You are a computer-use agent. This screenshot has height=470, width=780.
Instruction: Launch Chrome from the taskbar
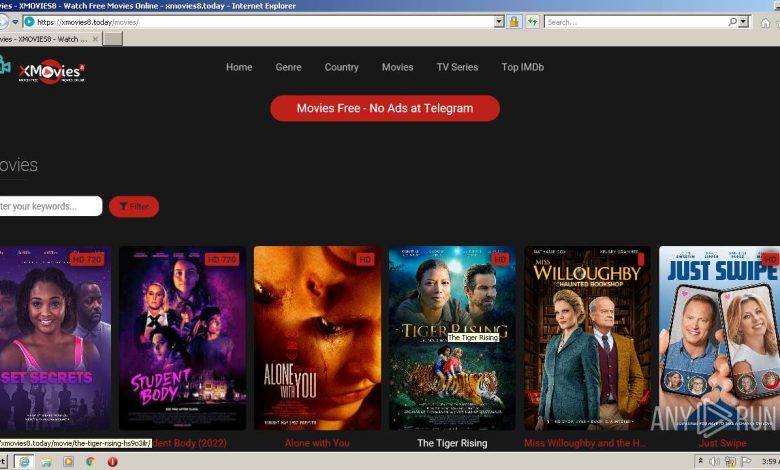click(90, 462)
